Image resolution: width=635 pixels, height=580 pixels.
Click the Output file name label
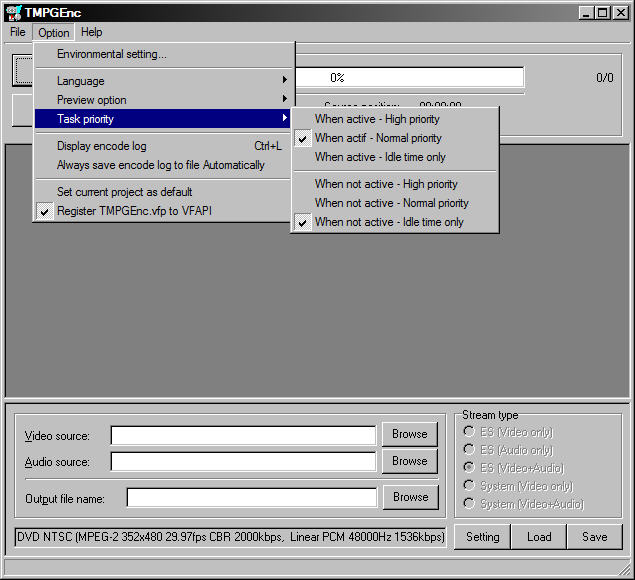pos(65,499)
